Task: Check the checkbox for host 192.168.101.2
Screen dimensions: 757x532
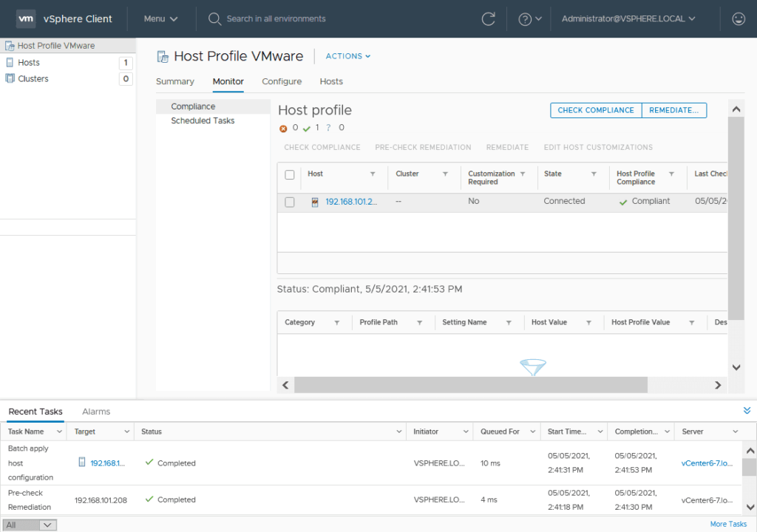Action: coord(289,201)
